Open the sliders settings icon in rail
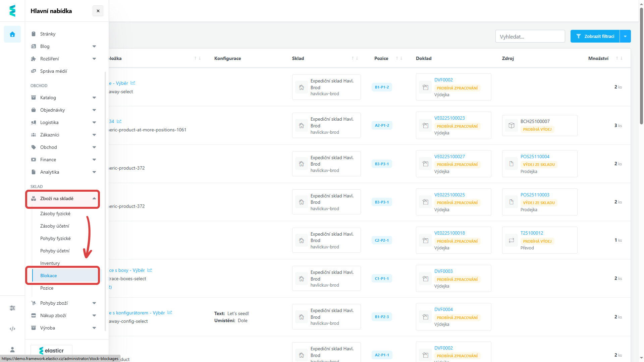 pyautogui.click(x=12, y=308)
